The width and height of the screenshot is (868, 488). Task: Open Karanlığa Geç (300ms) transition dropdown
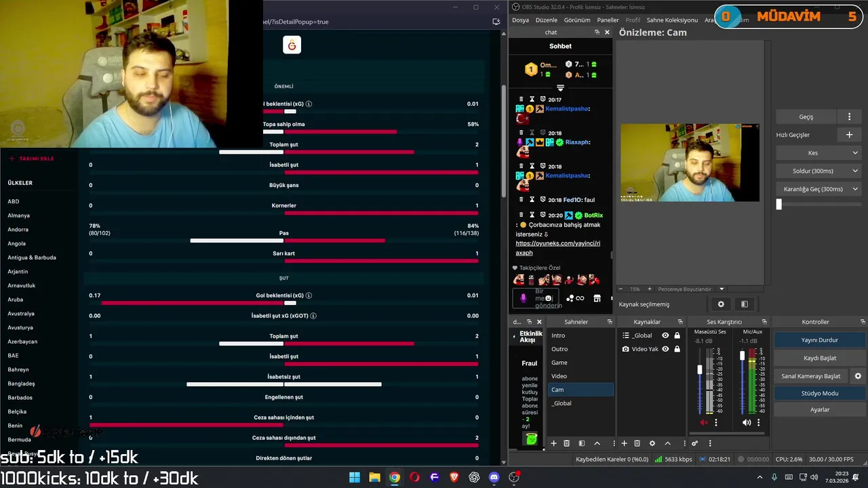(819, 189)
